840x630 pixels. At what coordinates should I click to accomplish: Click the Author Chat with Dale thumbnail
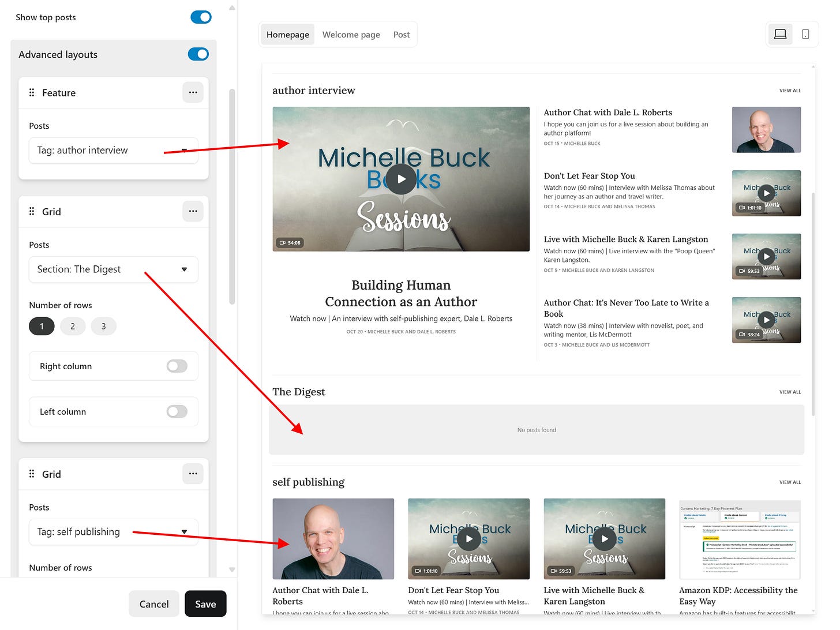[766, 129]
